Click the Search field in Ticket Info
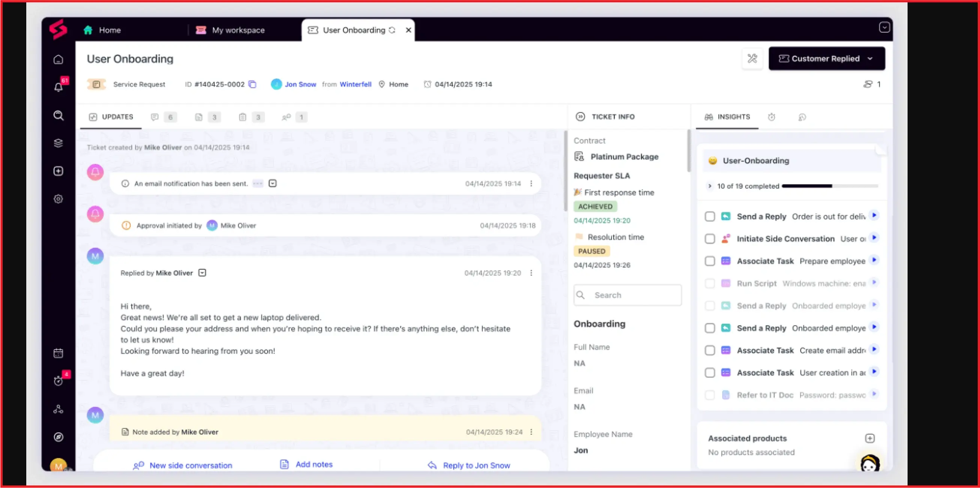The width and height of the screenshot is (980, 488). [628, 295]
